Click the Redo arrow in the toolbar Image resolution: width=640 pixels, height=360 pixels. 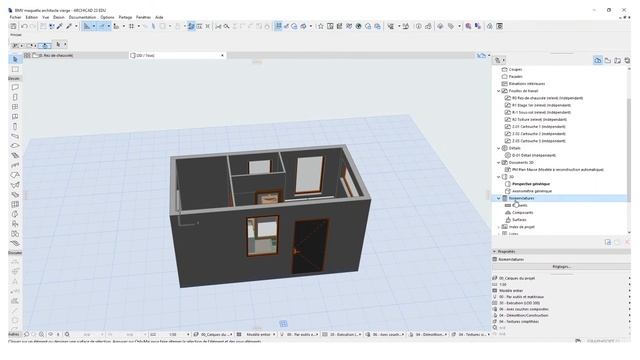click(x=33, y=26)
